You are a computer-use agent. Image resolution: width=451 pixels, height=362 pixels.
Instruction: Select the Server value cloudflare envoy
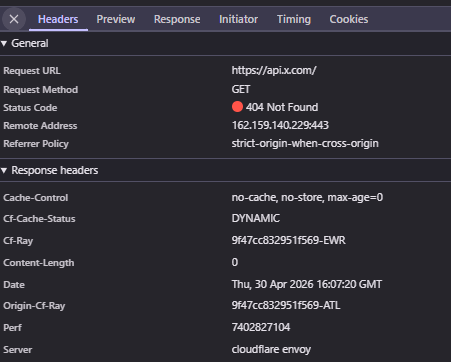271,349
